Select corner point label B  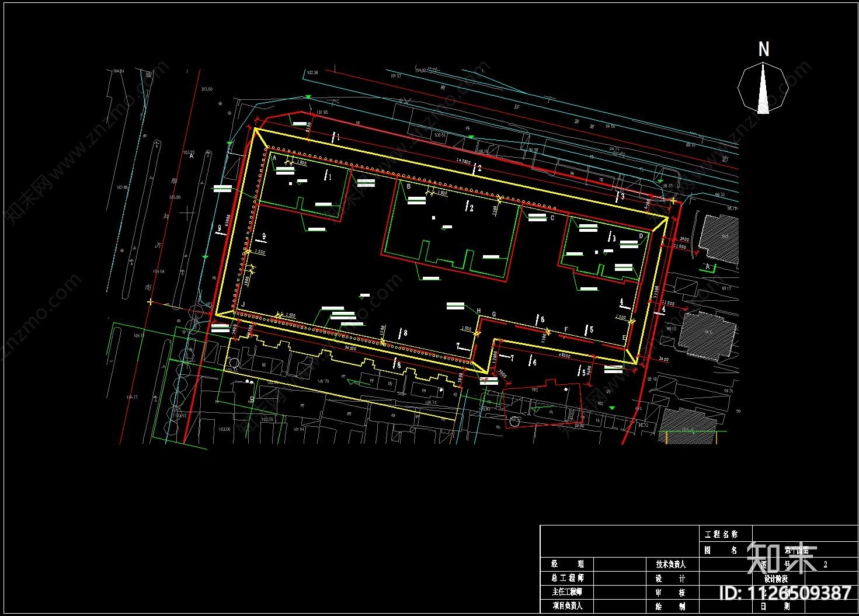coord(408,187)
